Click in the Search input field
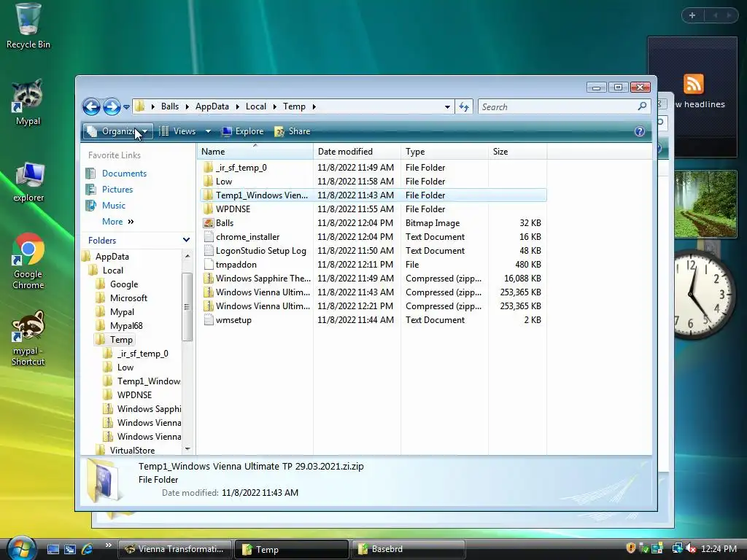Viewport: 747px width, 560px height. click(557, 106)
